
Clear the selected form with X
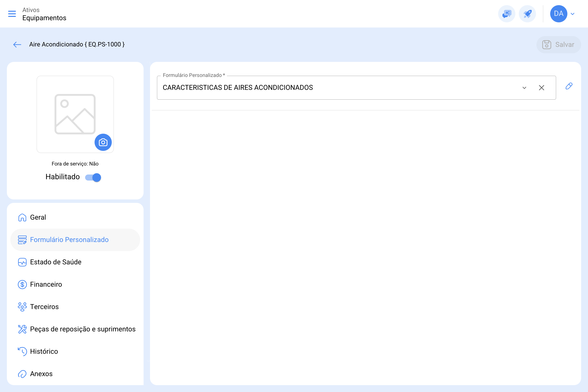(x=542, y=88)
